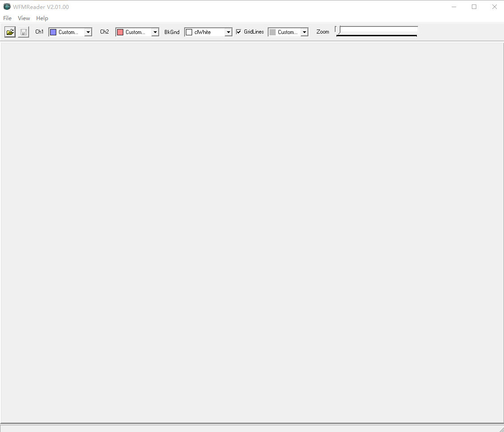The image size is (504, 432).
Task: Minimize the WFMReader window
Action: tap(454, 7)
